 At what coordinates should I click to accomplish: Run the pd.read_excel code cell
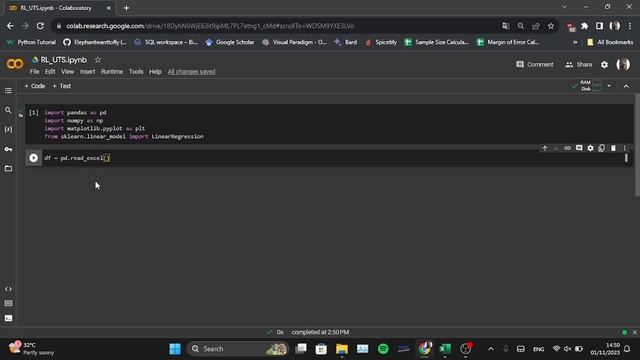[33, 158]
